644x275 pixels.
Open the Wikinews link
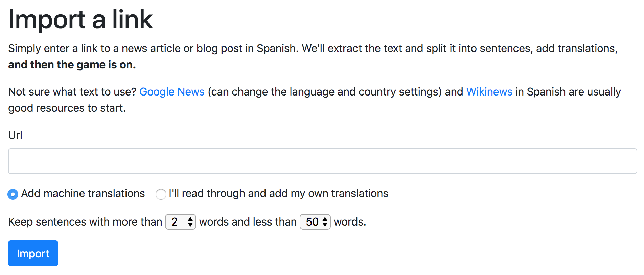(489, 92)
